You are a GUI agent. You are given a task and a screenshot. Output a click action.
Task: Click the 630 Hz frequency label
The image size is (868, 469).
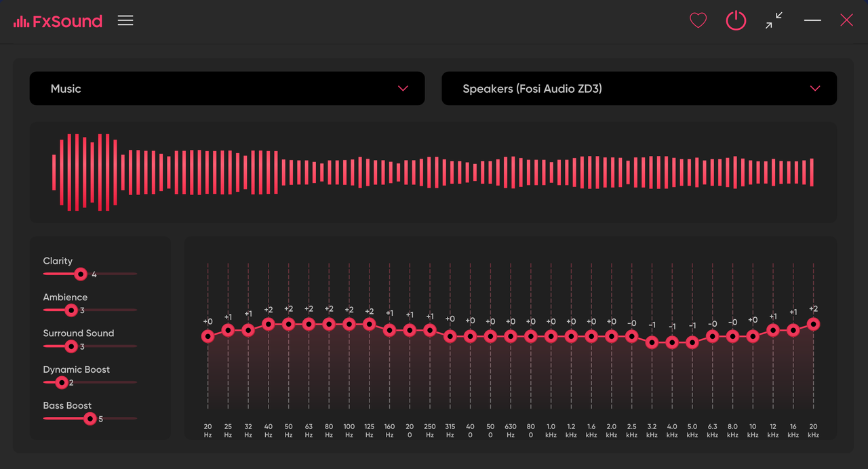[x=511, y=431]
